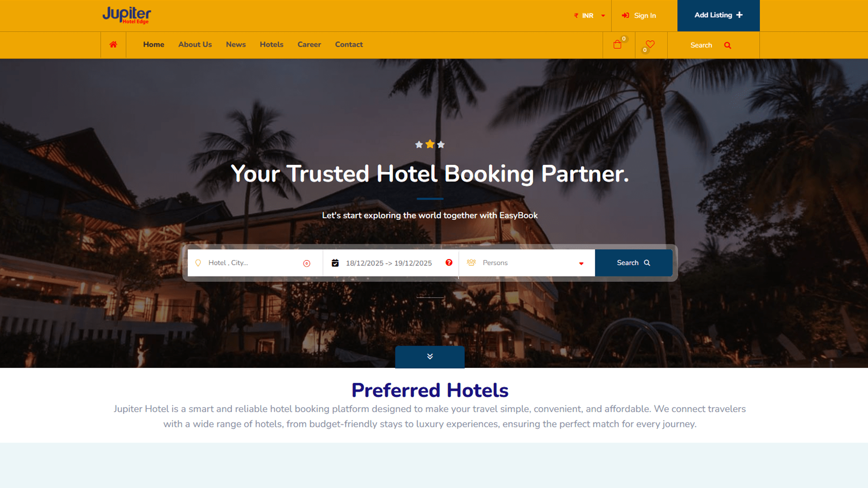Click the middle gold star above headline
The height and width of the screenshot is (488, 868).
[430, 144]
